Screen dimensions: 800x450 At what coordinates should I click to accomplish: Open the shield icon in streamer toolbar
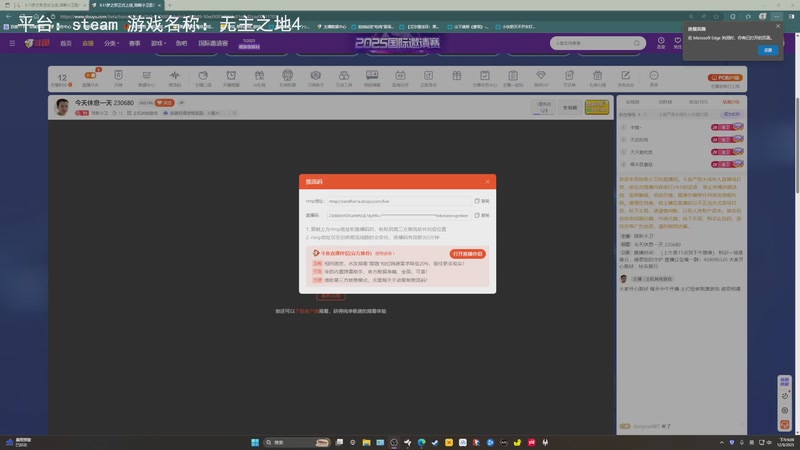click(118, 76)
